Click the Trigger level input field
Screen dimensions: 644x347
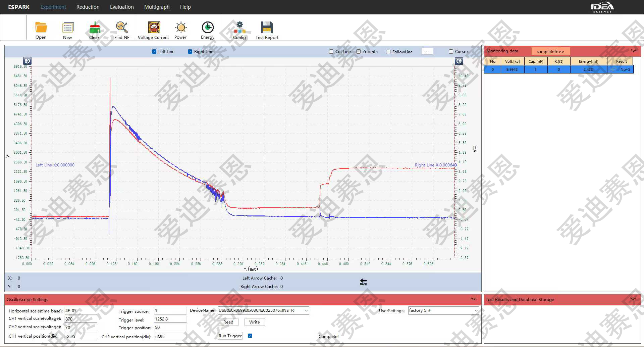pyautogui.click(x=170, y=319)
